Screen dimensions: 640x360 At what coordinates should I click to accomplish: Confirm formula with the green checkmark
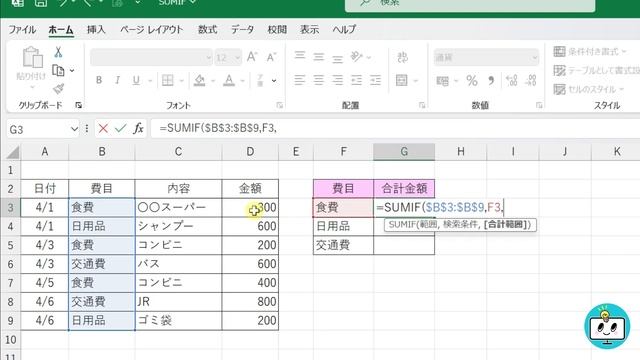point(121,129)
